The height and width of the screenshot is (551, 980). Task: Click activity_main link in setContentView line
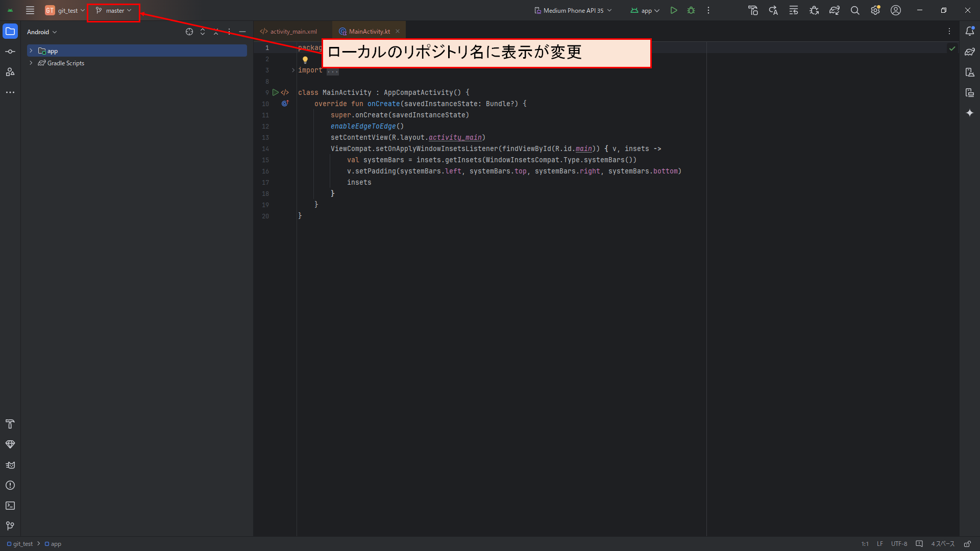pos(455,137)
